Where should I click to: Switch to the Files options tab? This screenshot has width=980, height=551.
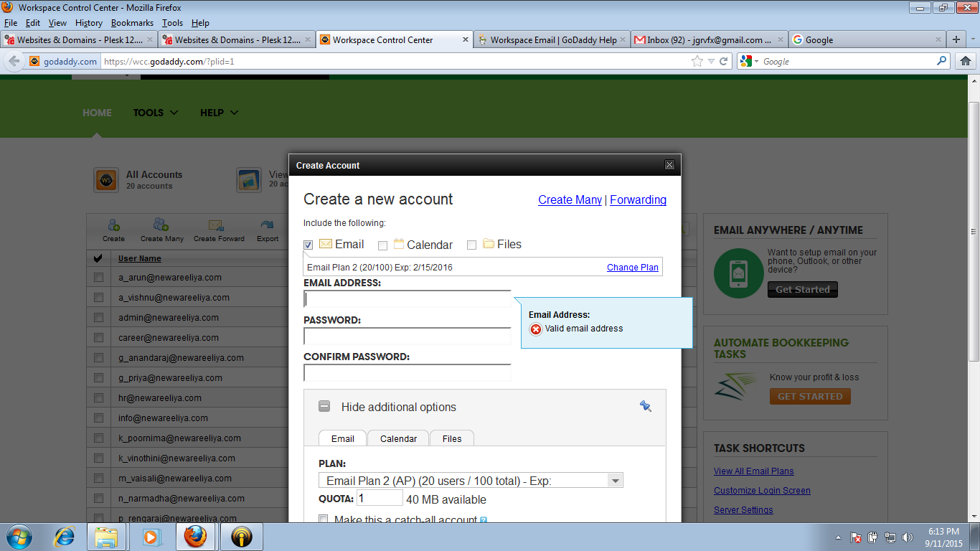tap(452, 438)
